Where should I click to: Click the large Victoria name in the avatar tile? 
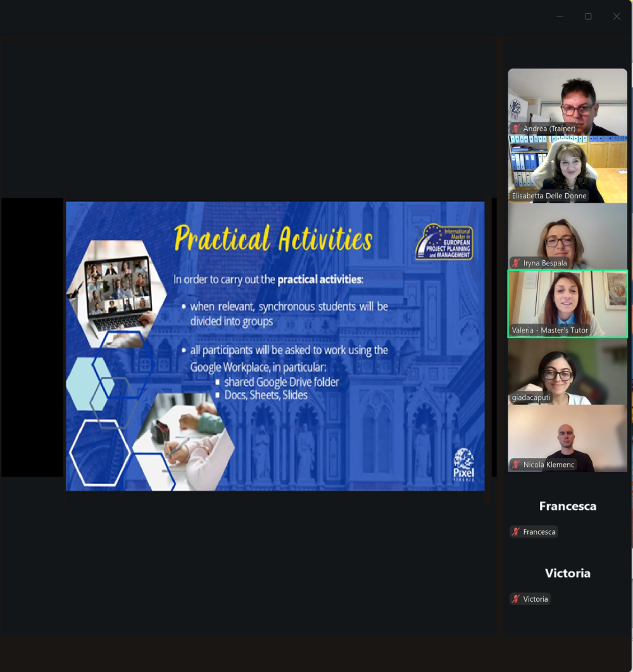click(567, 573)
